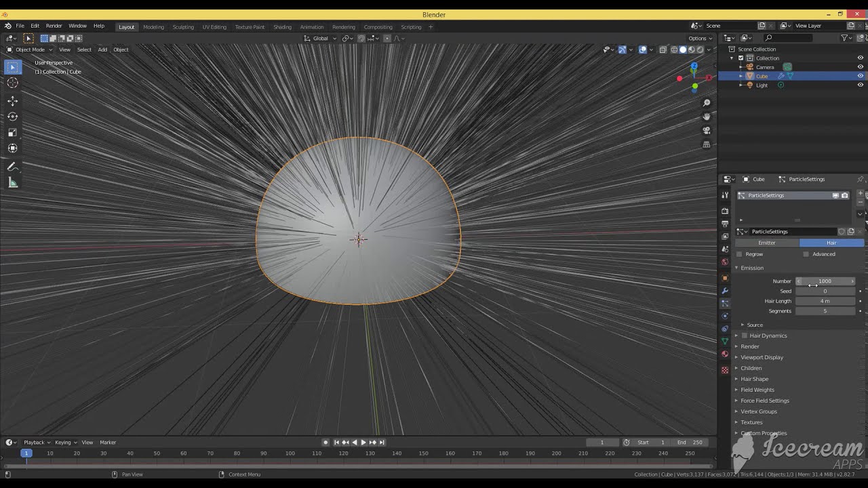
Task: Select the Emitter particle type button
Action: (x=767, y=243)
